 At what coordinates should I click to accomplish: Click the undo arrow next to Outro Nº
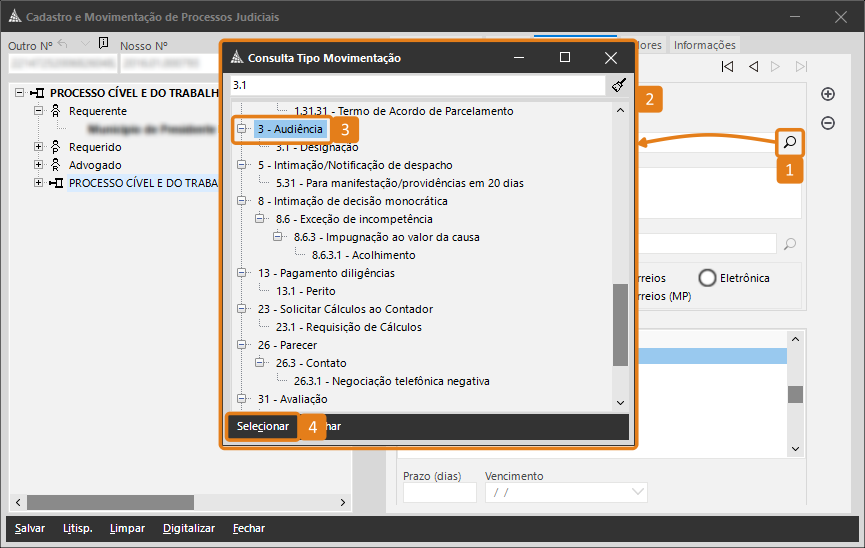point(63,44)
